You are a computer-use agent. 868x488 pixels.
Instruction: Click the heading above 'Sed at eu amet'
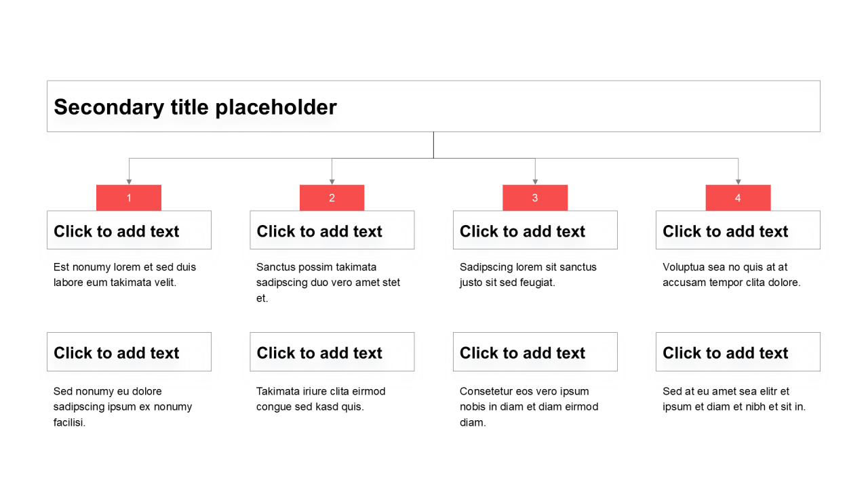pos(738,352)
